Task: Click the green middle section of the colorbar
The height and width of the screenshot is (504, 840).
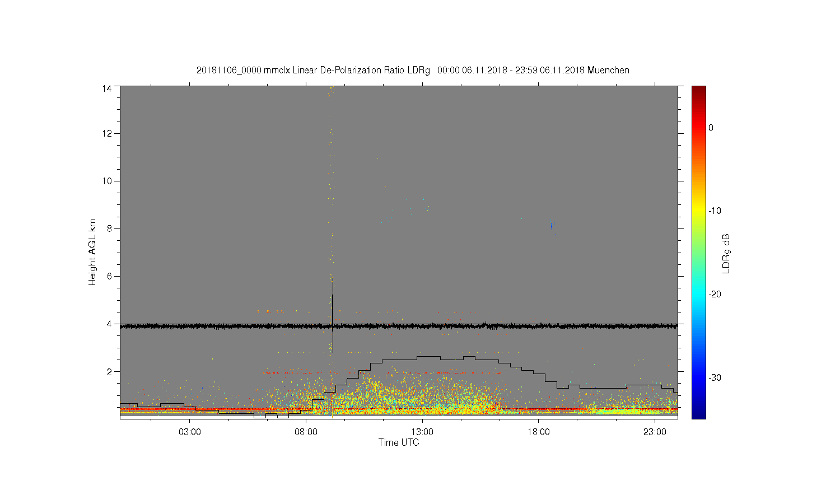Action: point(698,252)
